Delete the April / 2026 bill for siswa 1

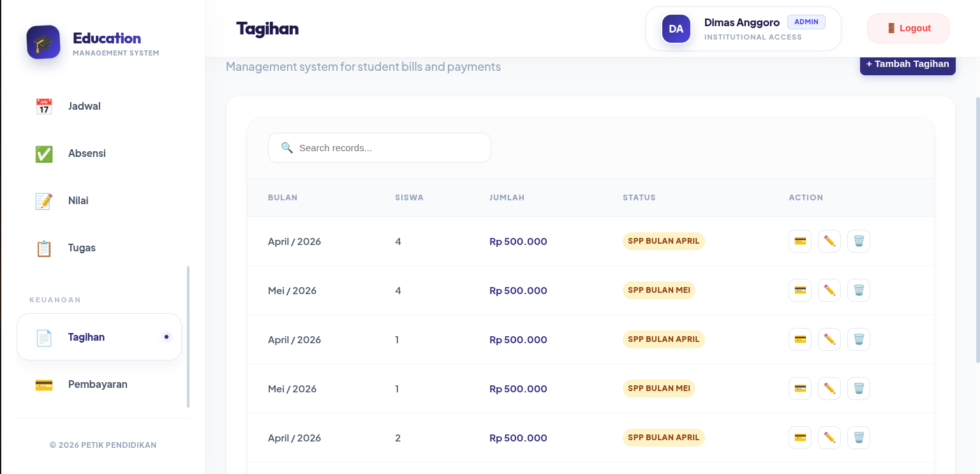859,339
